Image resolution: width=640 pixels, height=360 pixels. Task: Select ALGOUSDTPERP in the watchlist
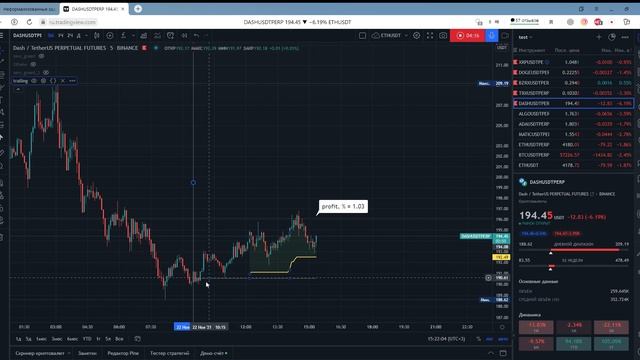point(573,114)
